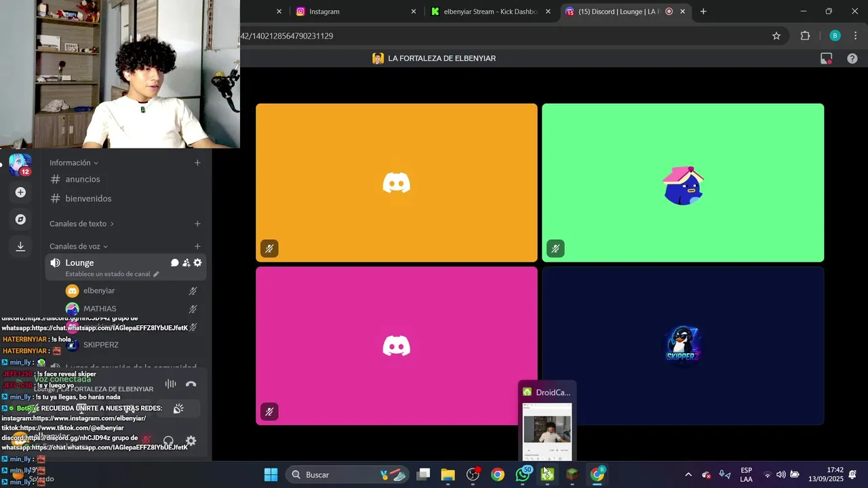
Task: Click the LA FORTALEZA DE ELBENYIAR header title
Action: (x=441, y=59)
